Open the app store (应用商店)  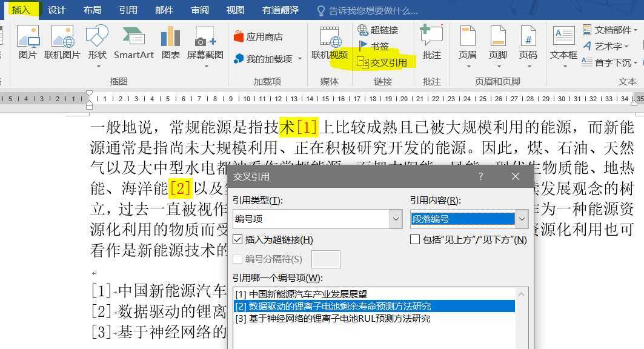(x=258, y=36)
